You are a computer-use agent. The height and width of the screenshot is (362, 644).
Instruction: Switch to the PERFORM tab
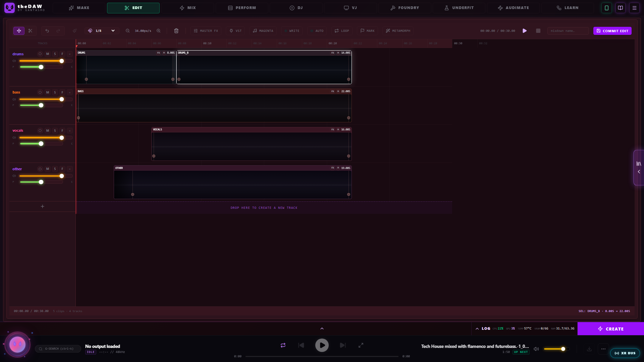click(x=242, y=8)
